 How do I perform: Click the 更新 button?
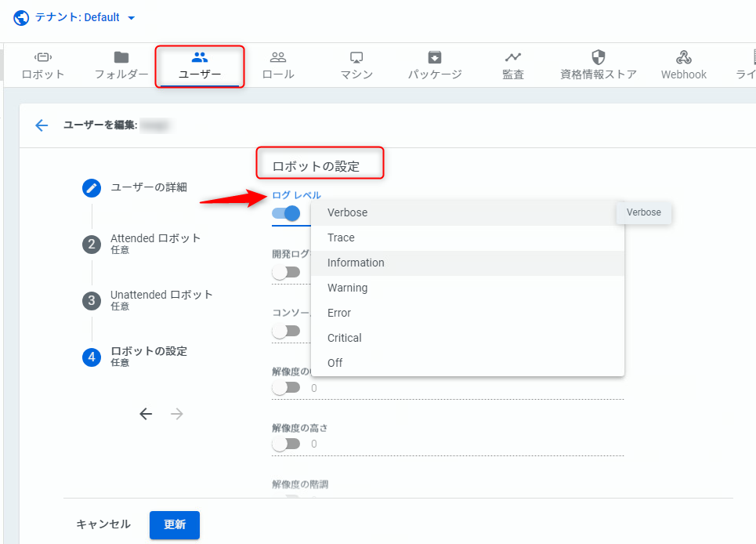click(175, 524)
